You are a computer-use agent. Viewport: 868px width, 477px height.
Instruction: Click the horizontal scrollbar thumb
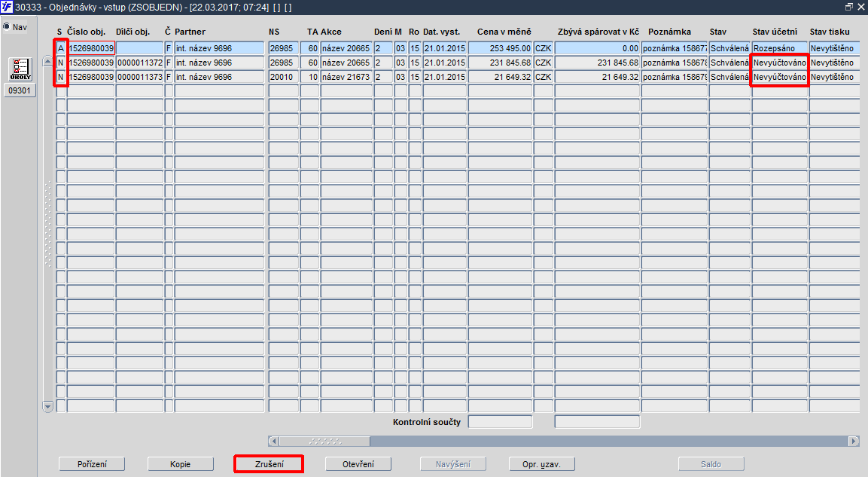click(325, 442)
